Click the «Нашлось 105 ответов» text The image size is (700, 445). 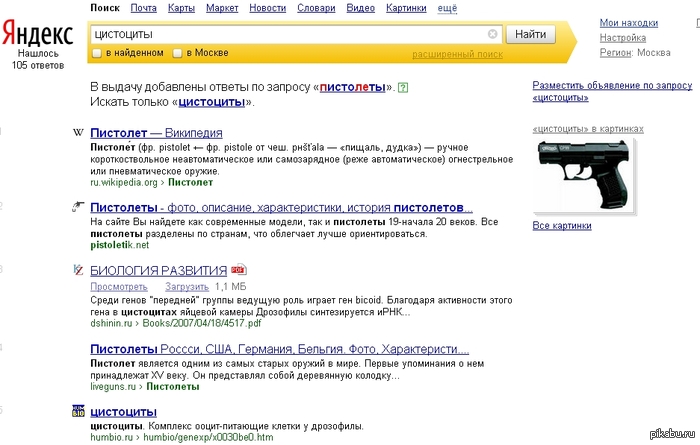click(x=38, y=59)
